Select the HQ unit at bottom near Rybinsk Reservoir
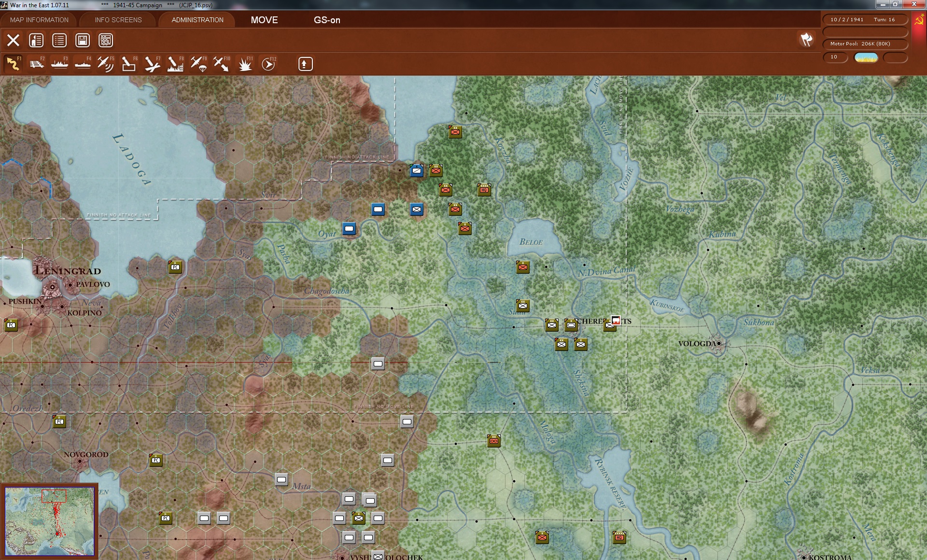Screen dimensions: 927x560 619,537
